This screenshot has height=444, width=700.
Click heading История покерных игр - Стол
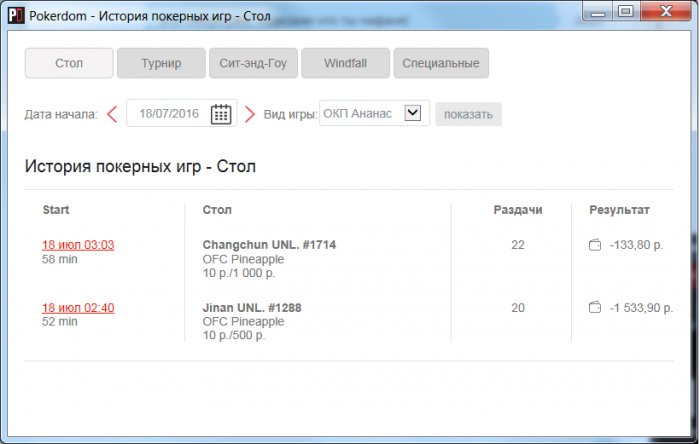[140, 166]
